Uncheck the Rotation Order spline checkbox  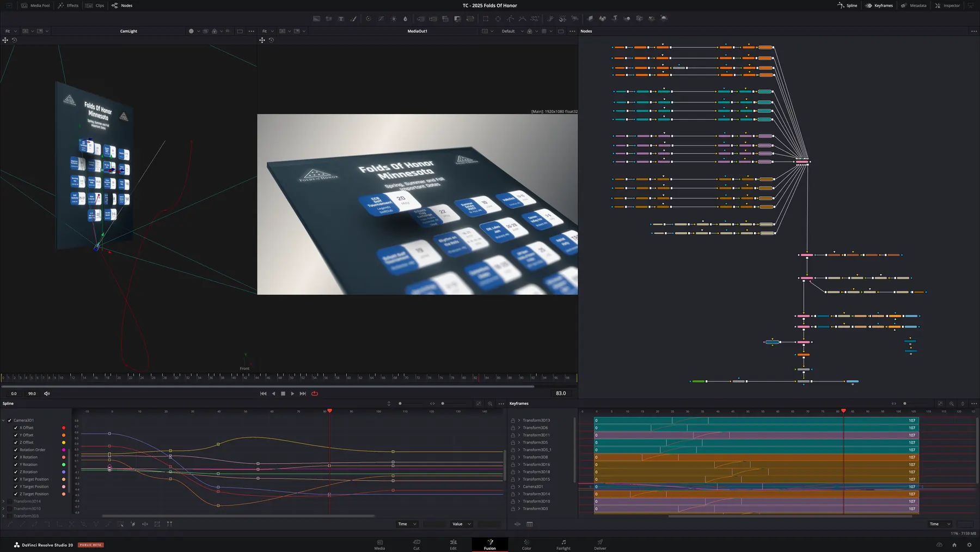[x=16, y=450]
